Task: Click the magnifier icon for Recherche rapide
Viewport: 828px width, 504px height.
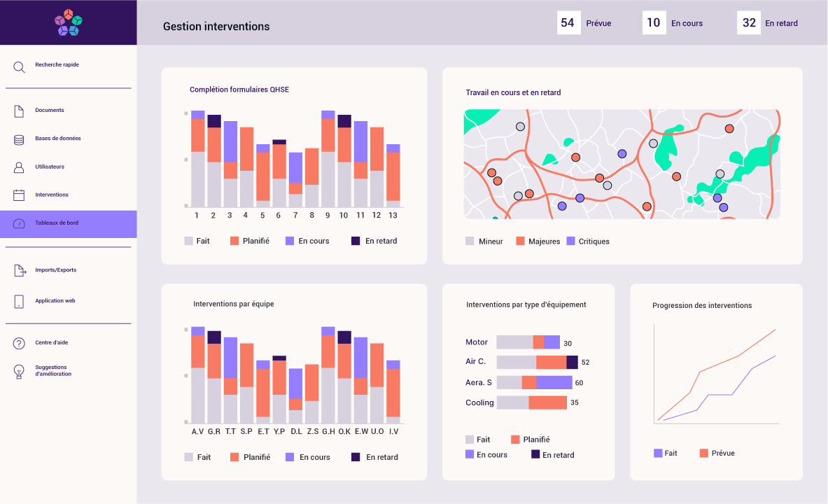Action: [x=19, y=67]
